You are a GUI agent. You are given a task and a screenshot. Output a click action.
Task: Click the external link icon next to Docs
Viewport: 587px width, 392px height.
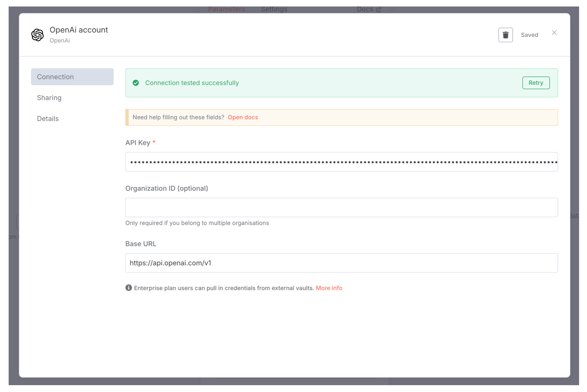pos(378,10)
